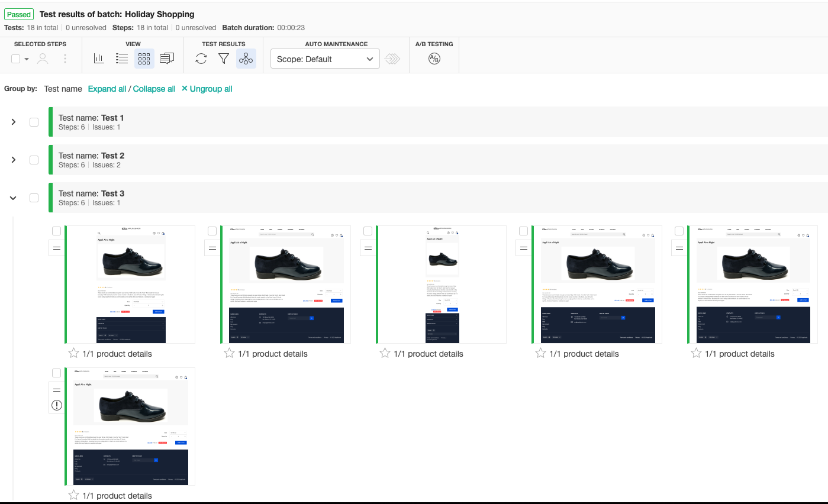
Task: Click the batch title Holiday Shopping text
Action: tap(159, 14)
